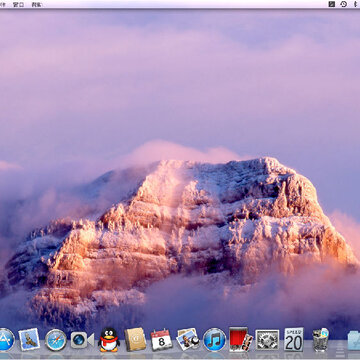Launch iPhoto from the dock
The image size is (360, 360).
188,339
